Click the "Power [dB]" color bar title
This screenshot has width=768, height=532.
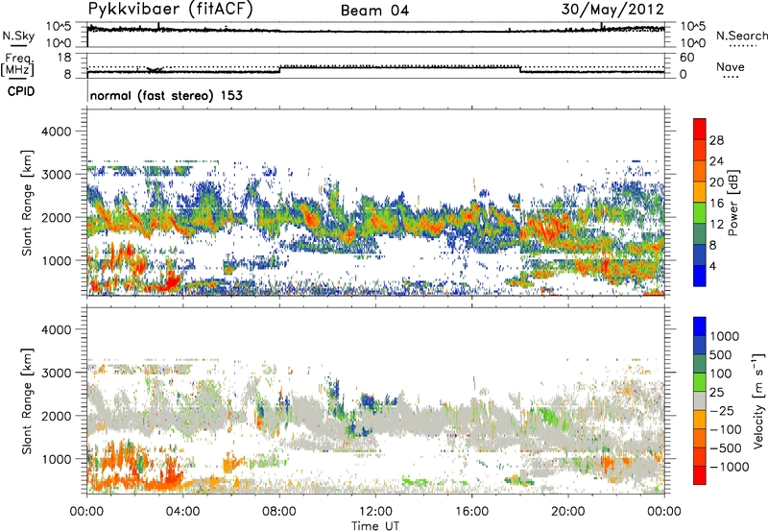tap(733, 203)
